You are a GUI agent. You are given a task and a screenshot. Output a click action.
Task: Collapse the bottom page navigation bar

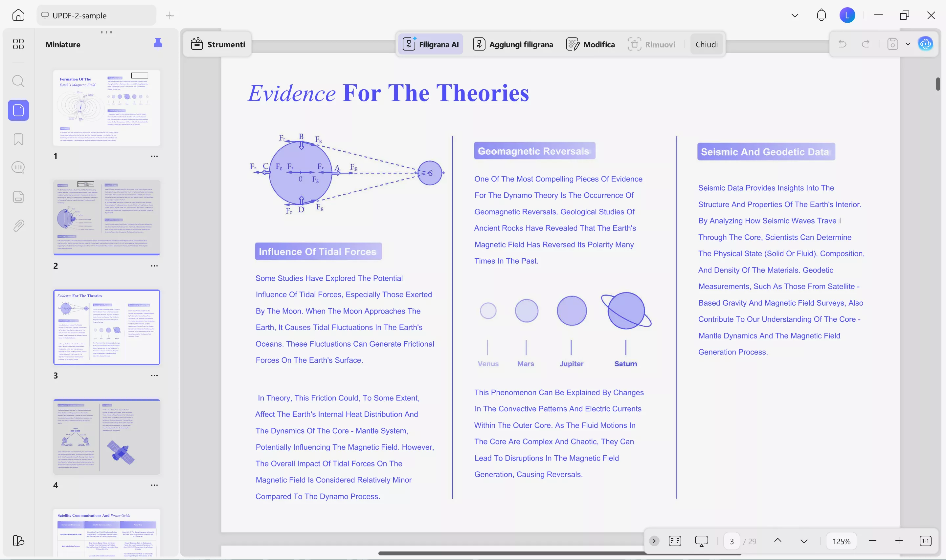coord(654,541)
